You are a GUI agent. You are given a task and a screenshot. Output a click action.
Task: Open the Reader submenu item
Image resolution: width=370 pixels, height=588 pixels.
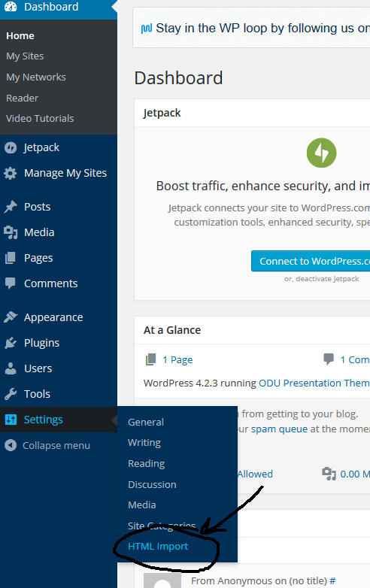tap(22, 98)
